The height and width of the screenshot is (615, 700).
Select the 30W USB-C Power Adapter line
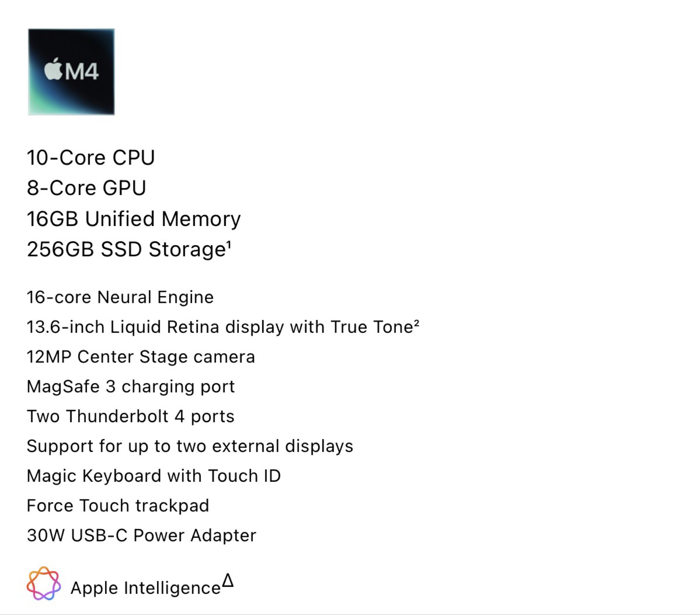pos(142,535)
